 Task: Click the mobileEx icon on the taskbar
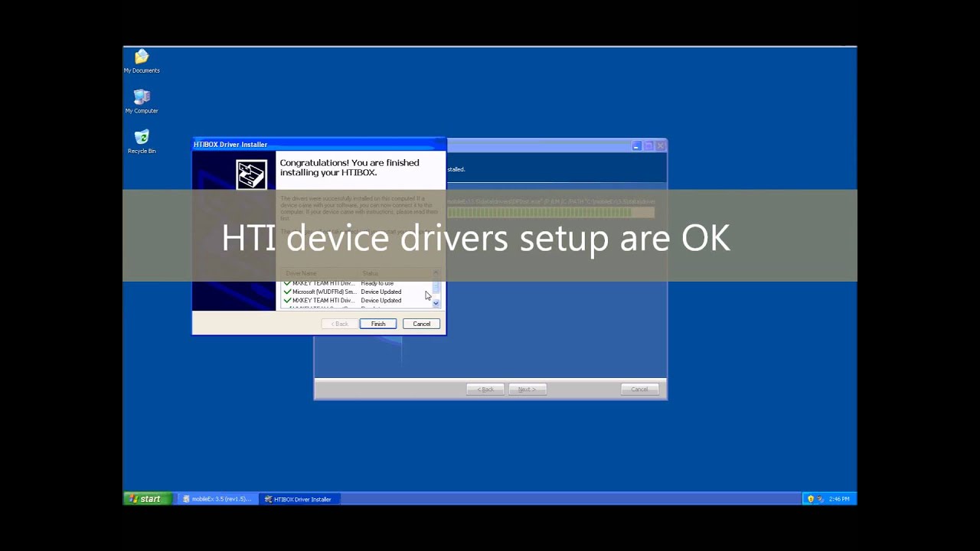(x=186, y=499)
